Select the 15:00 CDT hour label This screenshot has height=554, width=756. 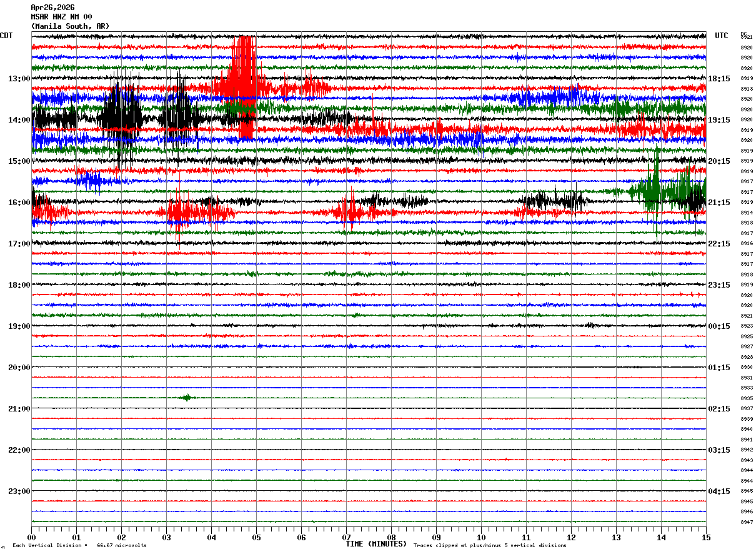pos(19,161)
